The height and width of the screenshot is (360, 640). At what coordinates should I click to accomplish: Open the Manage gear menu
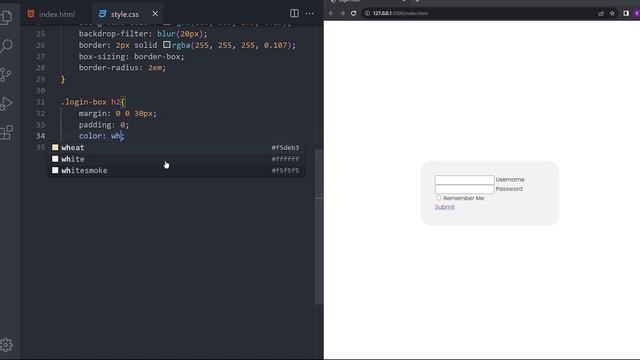(x=7, y=345)
